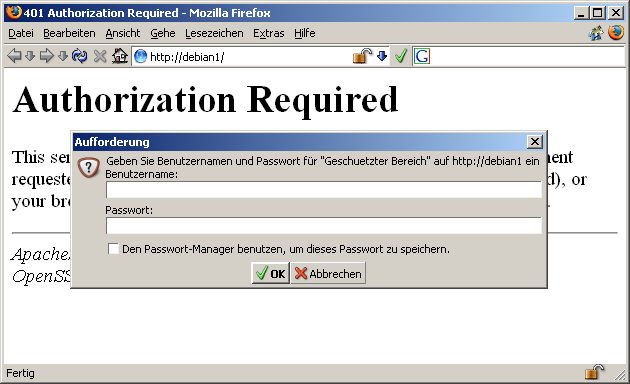The width and height of the screenshot is (630, 384).
Task: Open the Forward history dropdown arrow
Action: coord(63,56)
